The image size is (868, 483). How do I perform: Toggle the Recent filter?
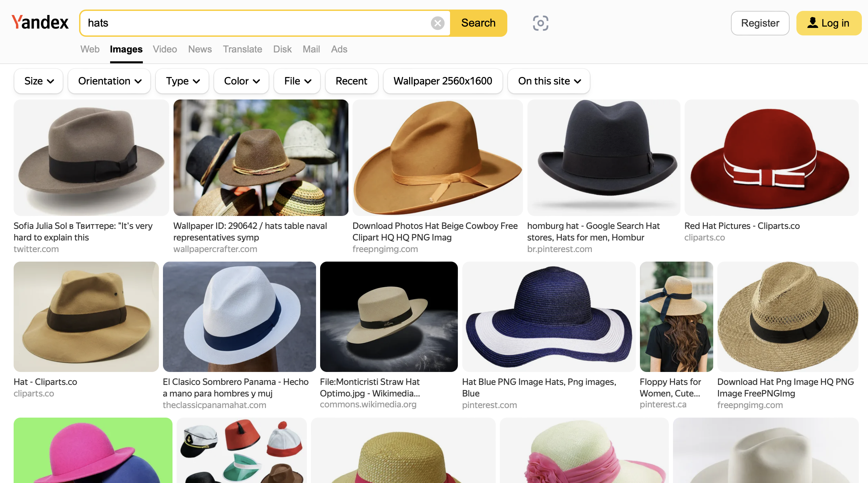[x=351, y=81]
